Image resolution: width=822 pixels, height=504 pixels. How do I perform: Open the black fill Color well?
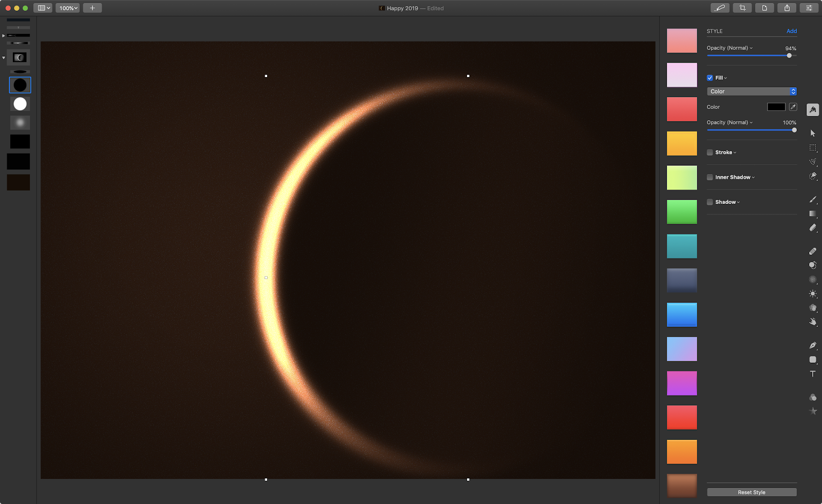click(776, 107)
